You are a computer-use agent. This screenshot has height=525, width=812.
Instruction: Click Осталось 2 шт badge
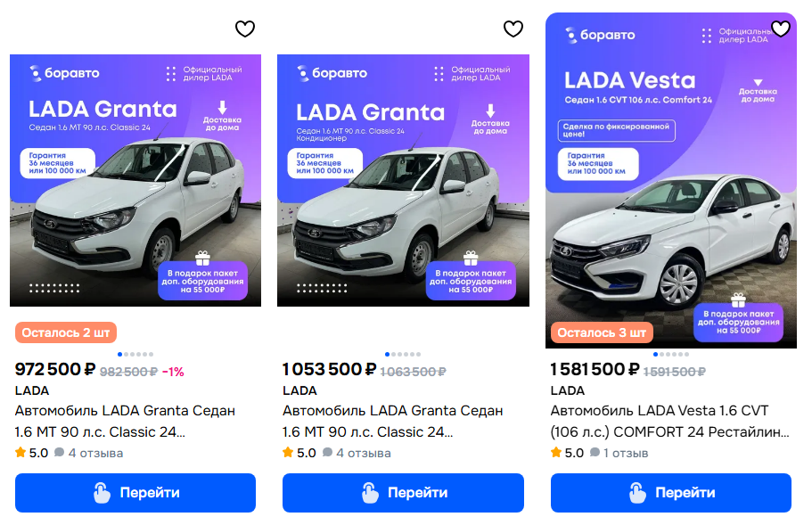click(66, 332)
